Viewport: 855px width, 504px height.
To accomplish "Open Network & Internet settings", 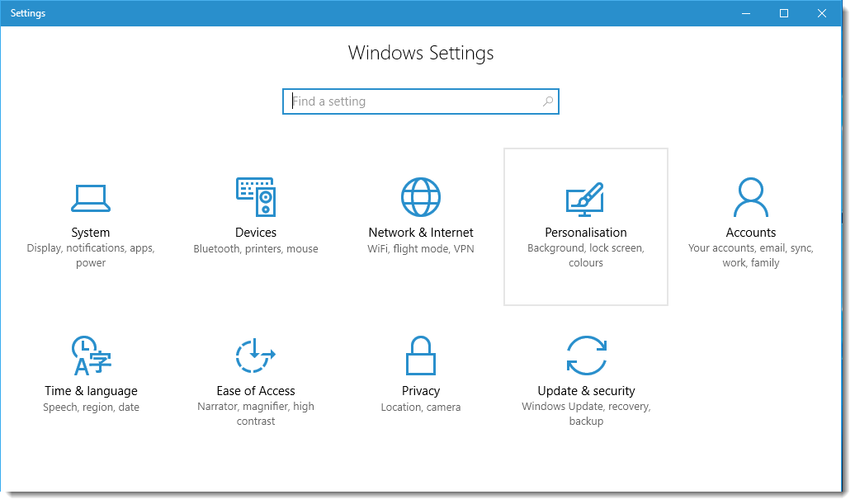I will tap(421, 214).
